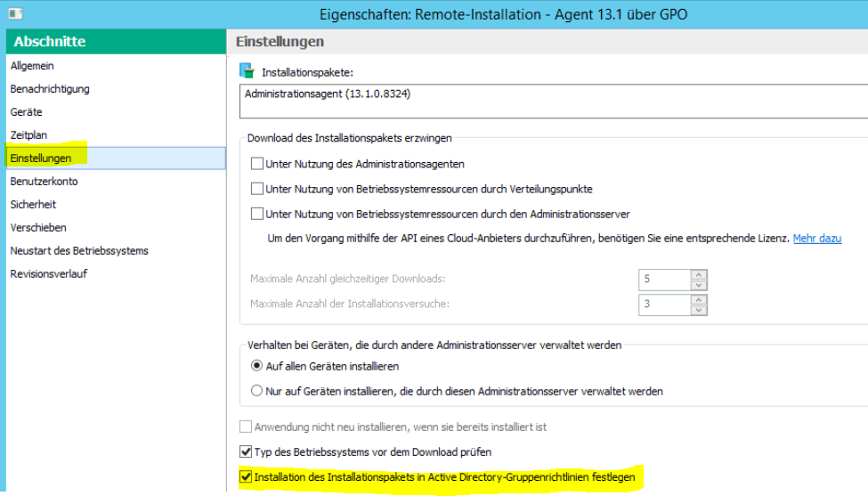
Task: Open the Benutzerkonto section
Action: [x=44, y=182]
